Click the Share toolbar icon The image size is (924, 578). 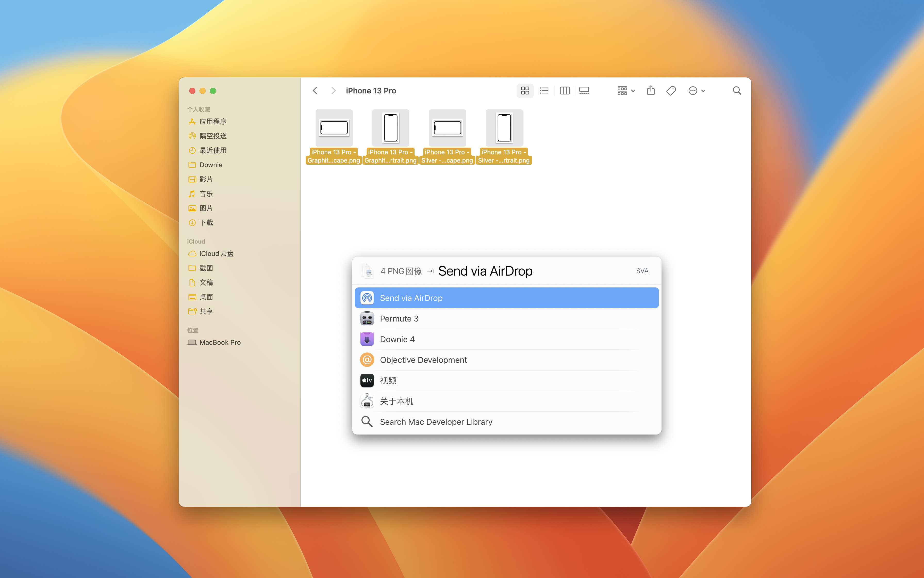tap(651, 91)
